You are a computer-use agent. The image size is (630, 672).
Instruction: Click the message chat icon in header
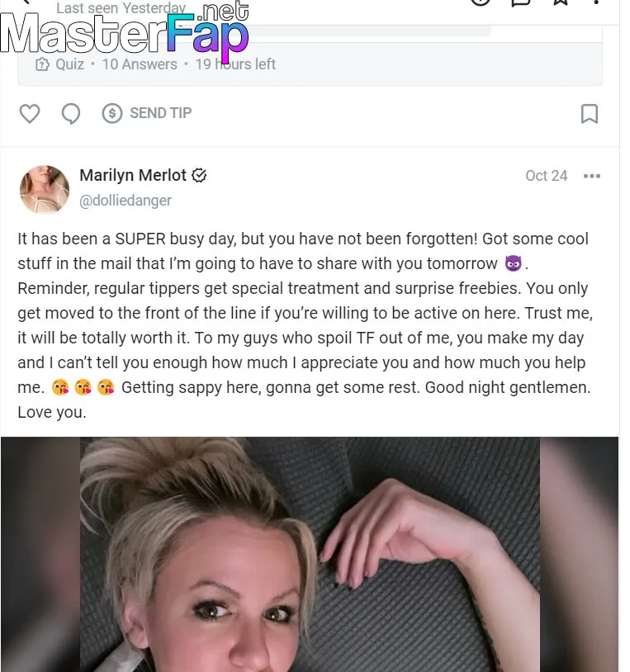[x=521, y=2]
